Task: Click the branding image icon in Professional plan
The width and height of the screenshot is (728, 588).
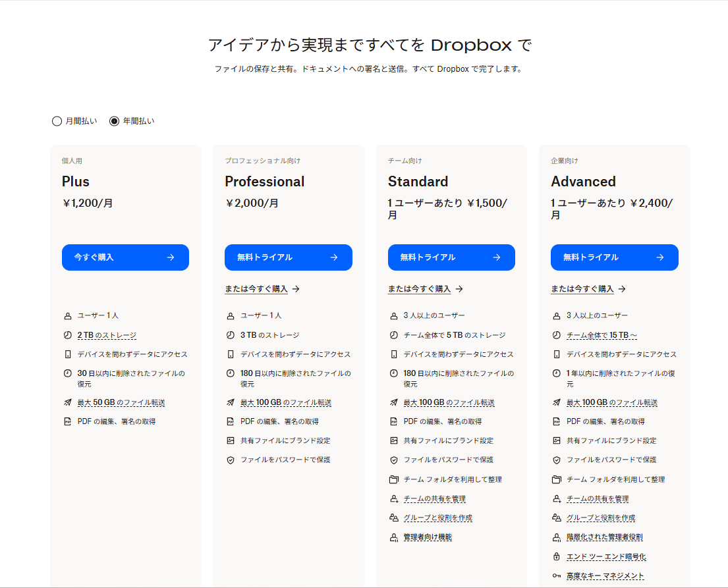Action: tap(231, 441)
